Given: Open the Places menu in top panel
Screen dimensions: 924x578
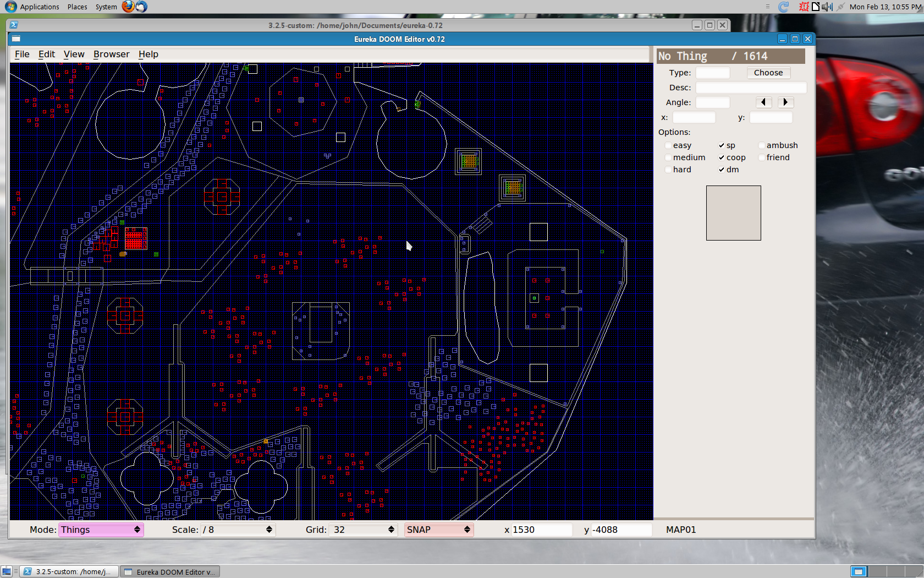Looking at the screenshot, I should pos(78,7).
